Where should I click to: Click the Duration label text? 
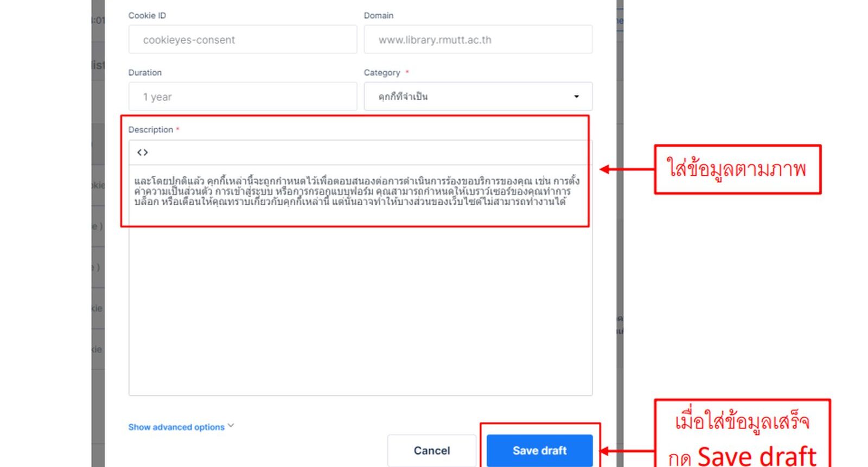145,73
